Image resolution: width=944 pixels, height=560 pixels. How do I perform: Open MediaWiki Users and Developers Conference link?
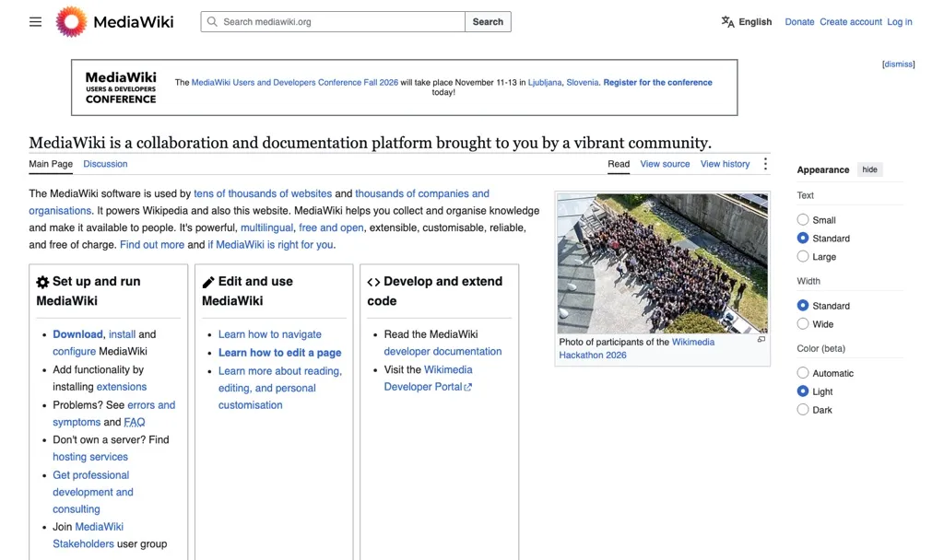pyautogui.click(x=294, y=82)
